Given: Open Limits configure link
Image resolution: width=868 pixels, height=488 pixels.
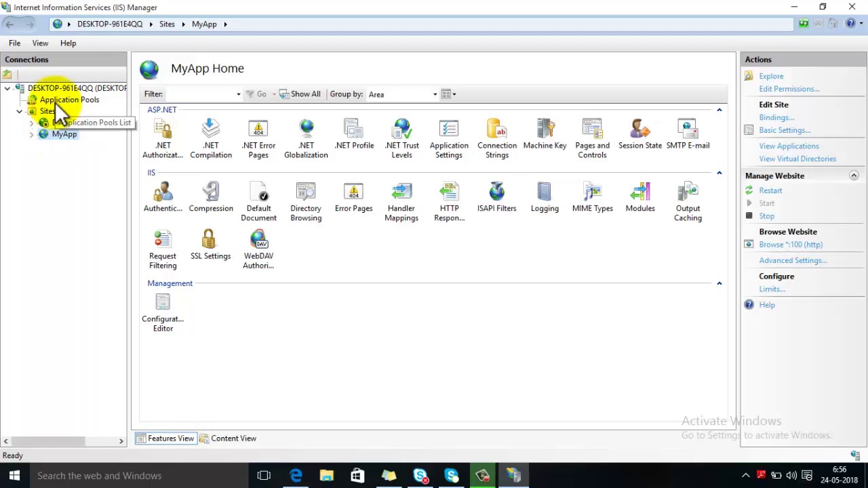Looking at the screenshot, I should tap(772, 289).
